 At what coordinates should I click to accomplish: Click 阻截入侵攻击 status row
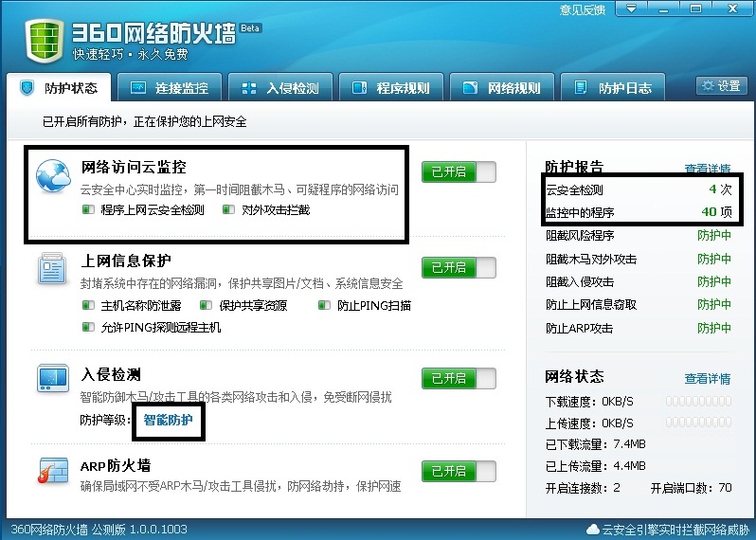tap(639, 281)
